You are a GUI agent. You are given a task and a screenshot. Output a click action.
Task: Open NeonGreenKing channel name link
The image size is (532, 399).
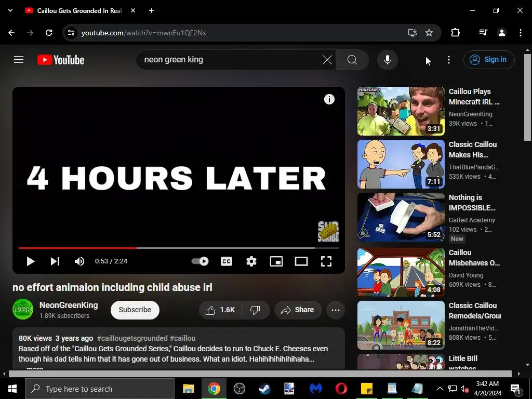(69, 305)
